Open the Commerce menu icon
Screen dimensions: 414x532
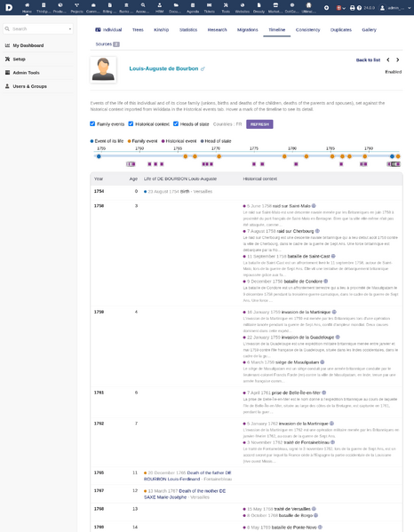pos(93,5)
